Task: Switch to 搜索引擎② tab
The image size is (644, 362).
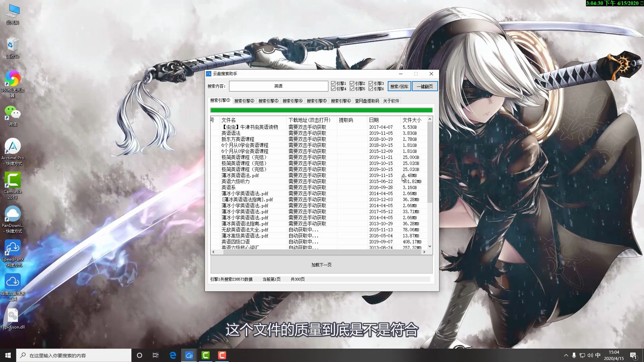Action: (244, 101)
